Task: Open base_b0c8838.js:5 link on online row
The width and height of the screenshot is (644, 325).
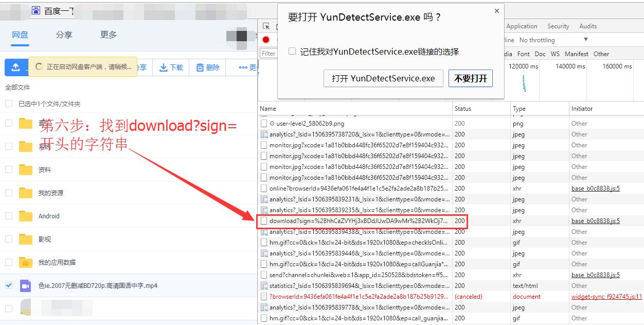Action: click(595, 189)
